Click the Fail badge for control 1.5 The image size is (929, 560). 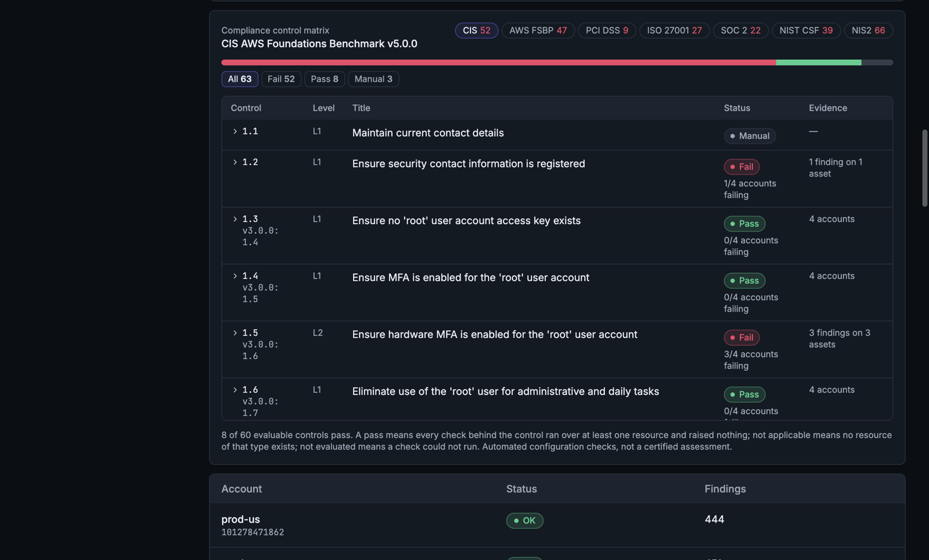pos(741,337)
